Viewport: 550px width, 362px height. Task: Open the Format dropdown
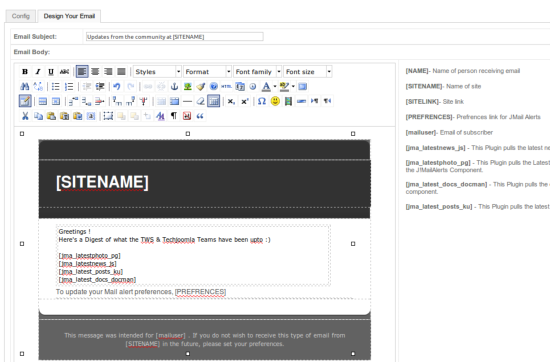pyautogui.click(x=207, y=72)
